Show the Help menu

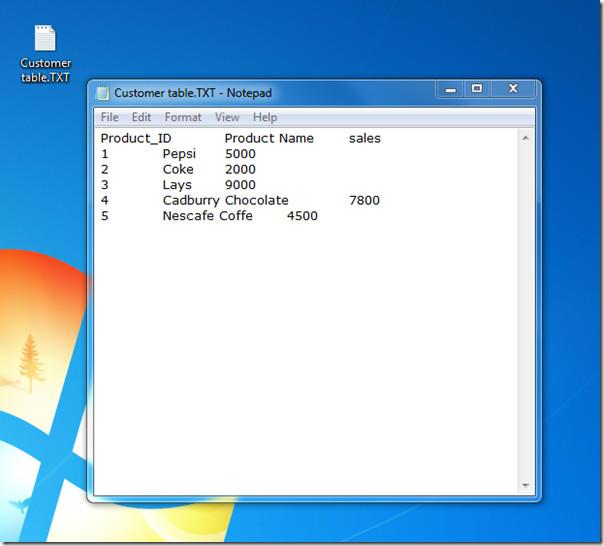click(265, 117)
